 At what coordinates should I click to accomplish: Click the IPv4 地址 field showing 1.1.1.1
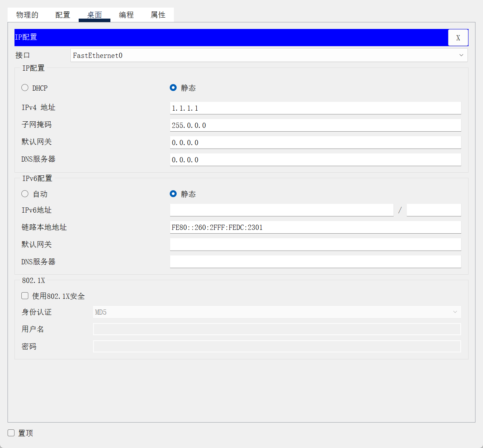315,108
